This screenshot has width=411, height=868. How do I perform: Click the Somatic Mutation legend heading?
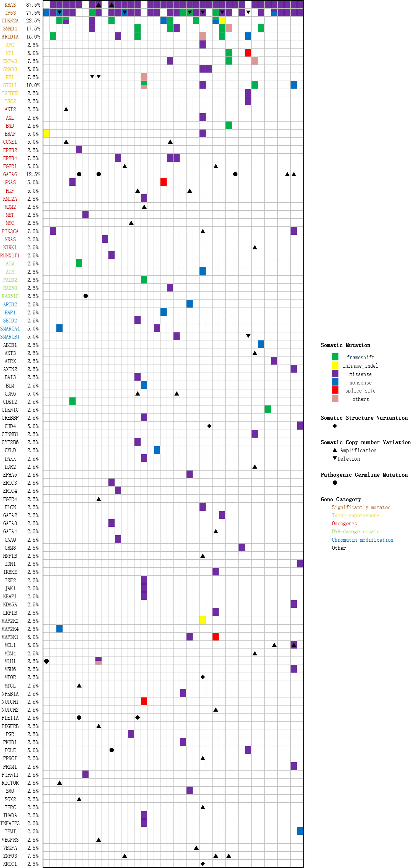(345, 345)
